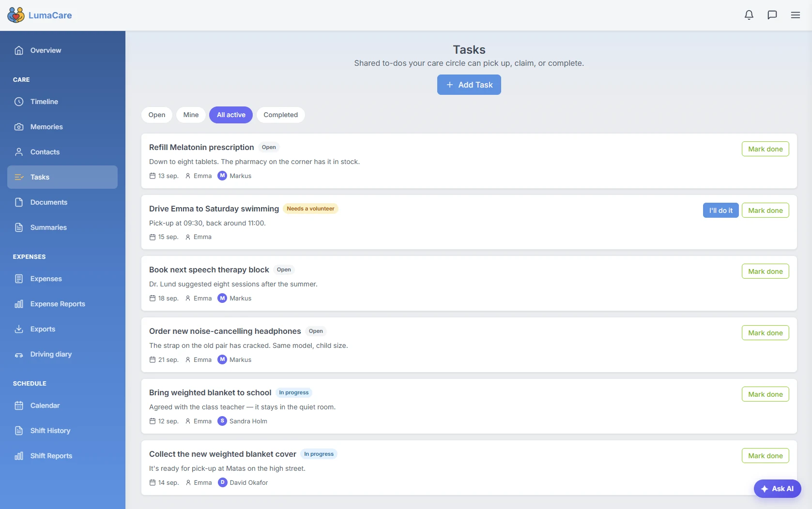Viewport: 812px width, 509px height.
Task: Click the Overview home icon
Action: click(x=19, y=50)
